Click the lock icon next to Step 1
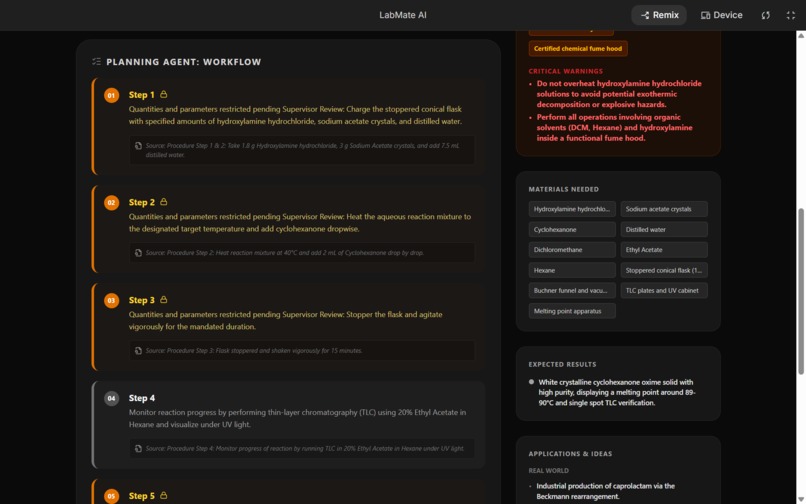Screen dimensions: 806x504 pyautogui.click(x=163, y=94)
